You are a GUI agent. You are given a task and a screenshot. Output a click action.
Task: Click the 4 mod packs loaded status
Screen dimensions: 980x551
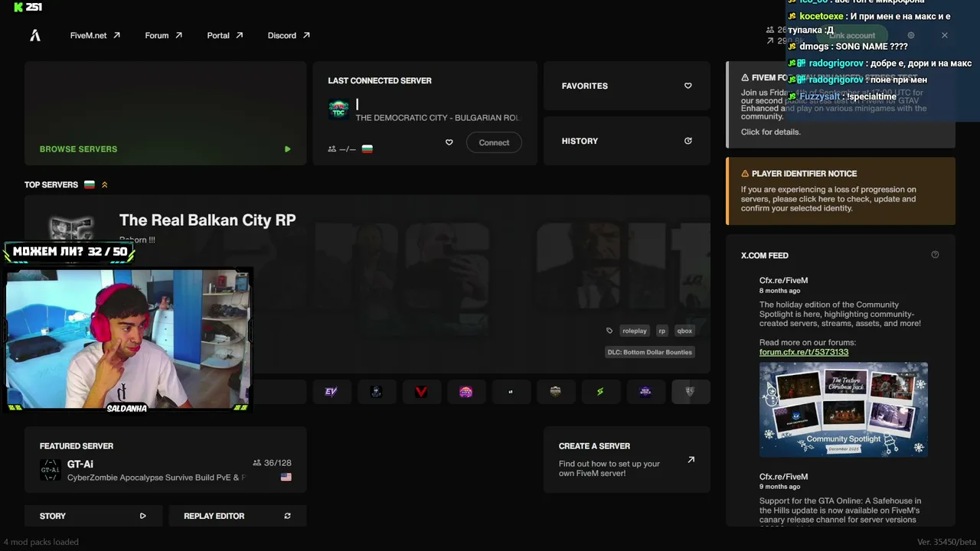41,542
